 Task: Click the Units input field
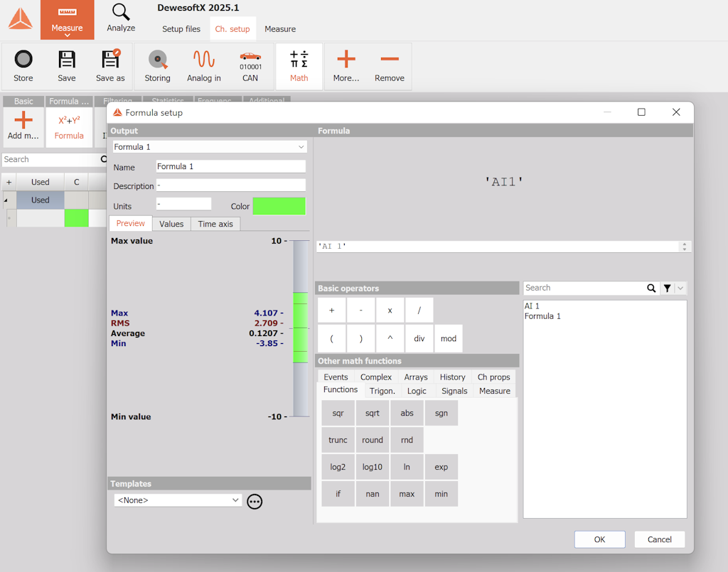click(x=184, y=204)
